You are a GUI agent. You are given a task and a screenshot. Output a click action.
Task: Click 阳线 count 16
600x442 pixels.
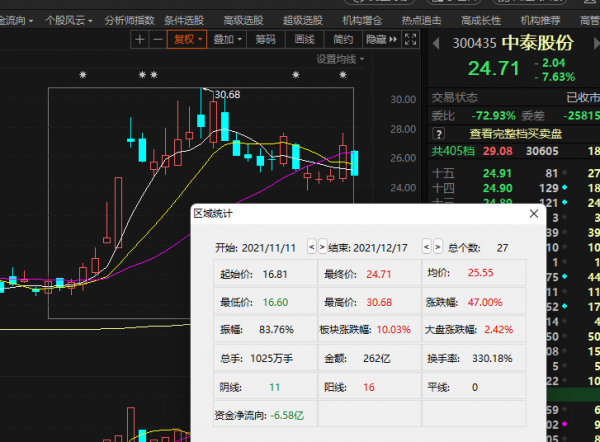pyautogui.click(x=369, y=387)
